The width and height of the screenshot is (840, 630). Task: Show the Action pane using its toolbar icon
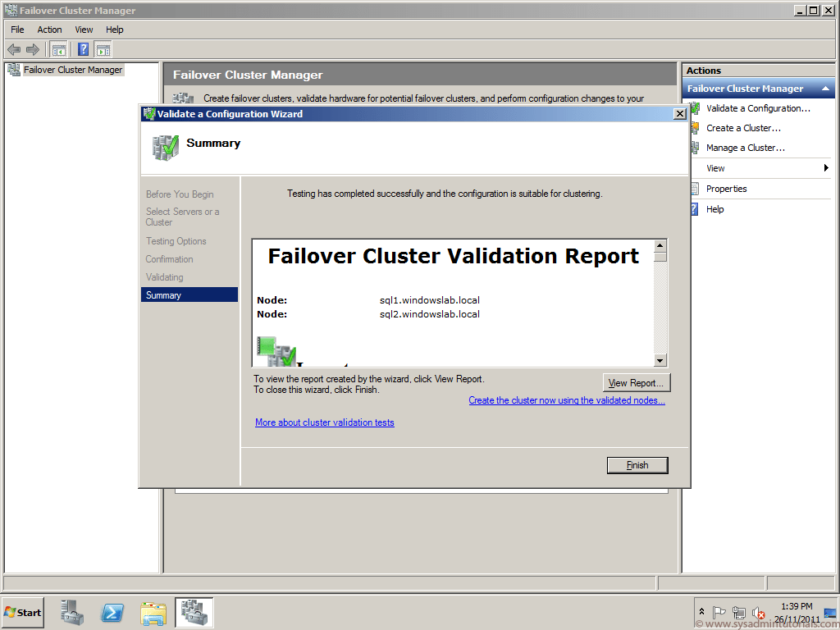(x=103, y=49)
